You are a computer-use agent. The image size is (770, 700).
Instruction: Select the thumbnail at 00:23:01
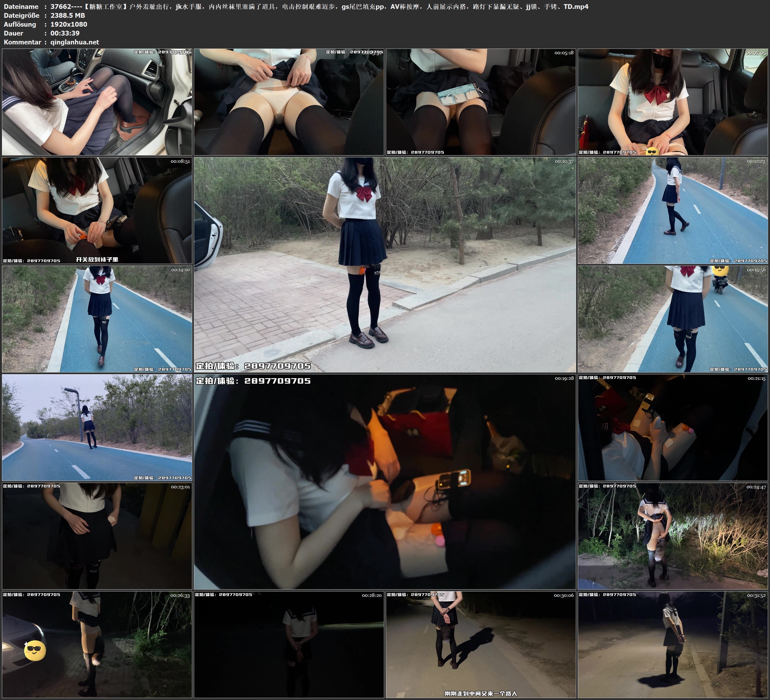97,536
